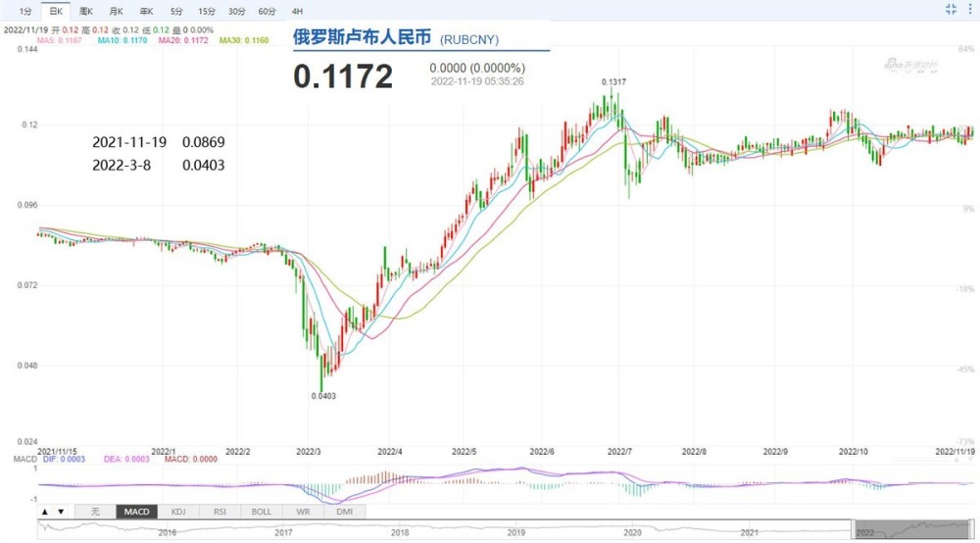Open the vertical three-dot options menu
The image size is (980, 543).
970,9
